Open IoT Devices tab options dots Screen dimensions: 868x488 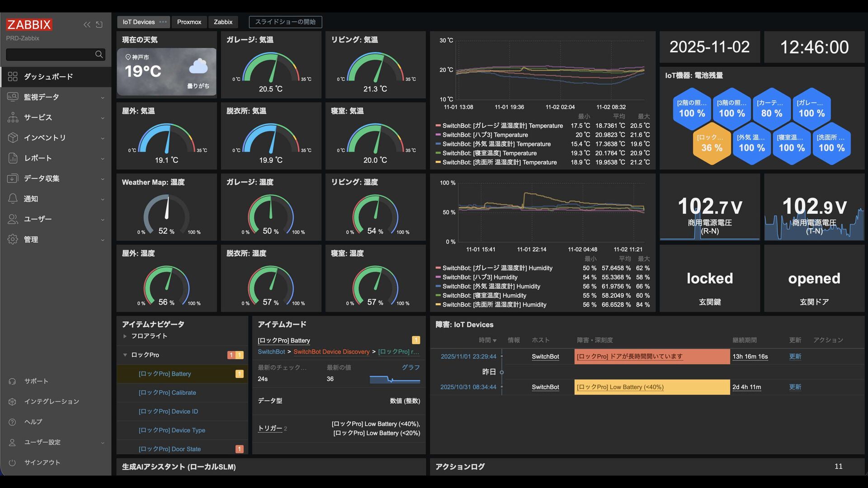(x=163, y=22)
